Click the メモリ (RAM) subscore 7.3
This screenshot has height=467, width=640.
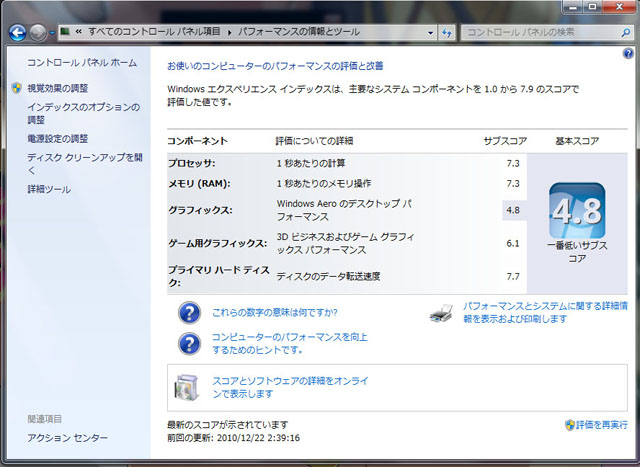(x=513, y=183)
